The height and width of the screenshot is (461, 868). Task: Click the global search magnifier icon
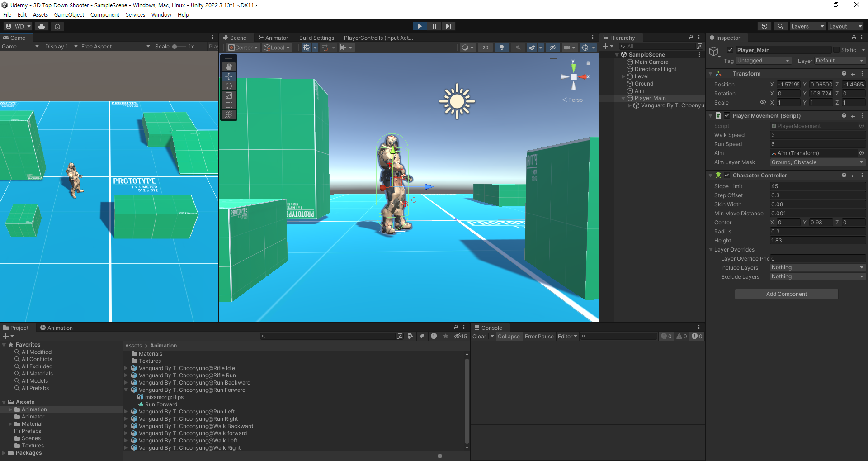(x=781, y=26)
